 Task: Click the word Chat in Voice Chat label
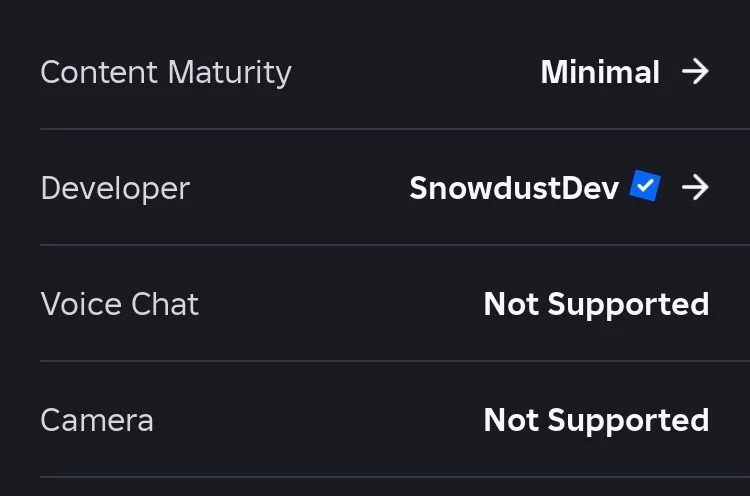[x=165, y=304]
